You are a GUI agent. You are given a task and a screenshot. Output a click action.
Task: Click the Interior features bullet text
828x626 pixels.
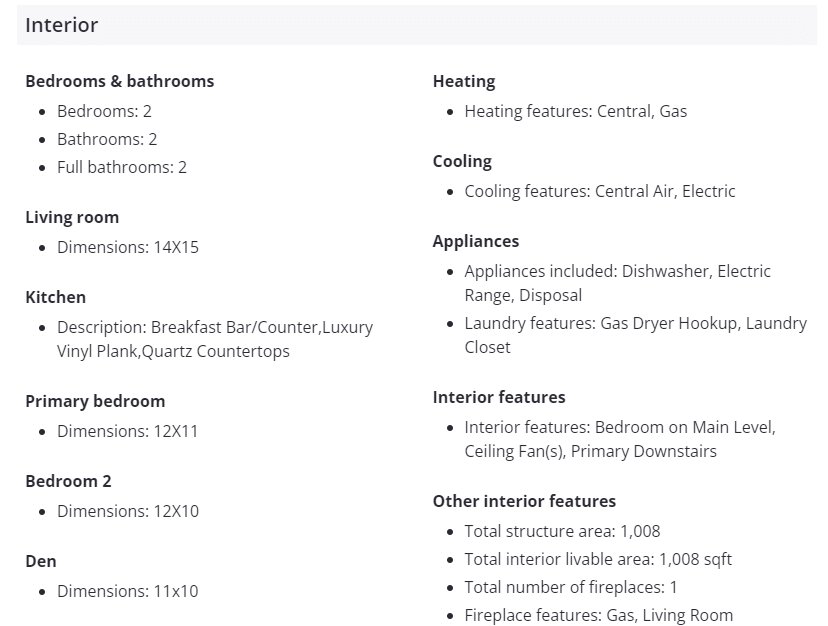pyautogui.click(x=619, y=439)
